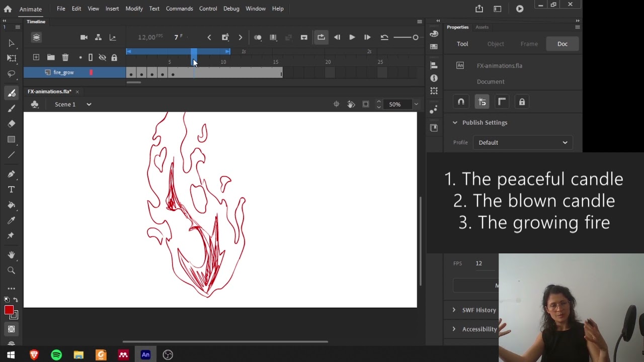This screenshot has height=362, width=644.
Task: Open the Commands menu
Action: click(x=179, y=9)
